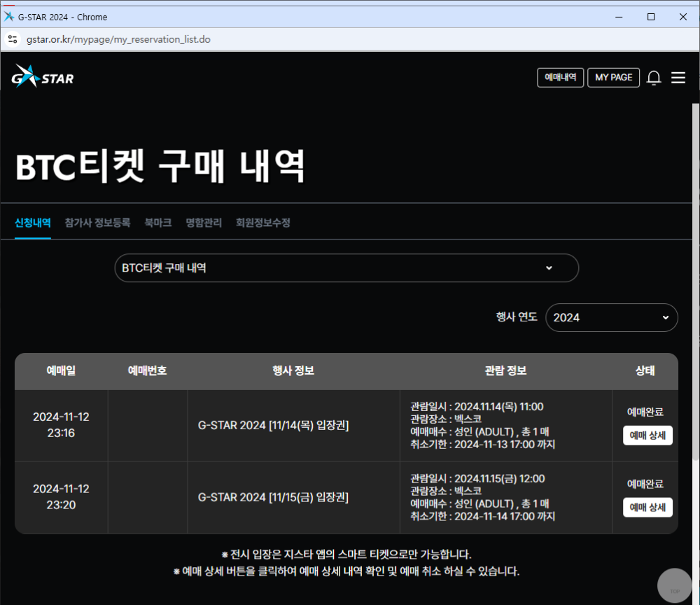Click the 2024-11-12 23:20 booking date
700x605 pixels.
coord(61,496)
